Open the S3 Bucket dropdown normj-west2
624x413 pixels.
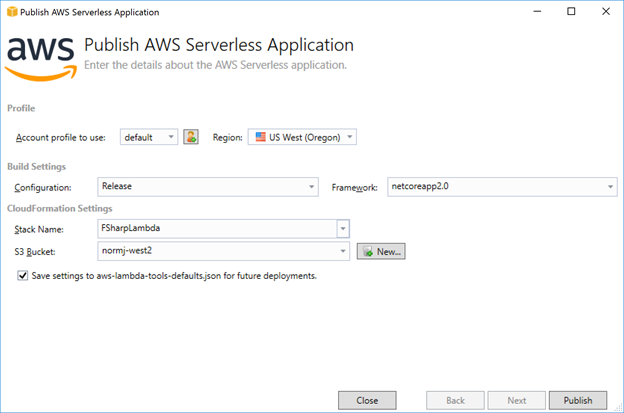(x=224, y=251)
